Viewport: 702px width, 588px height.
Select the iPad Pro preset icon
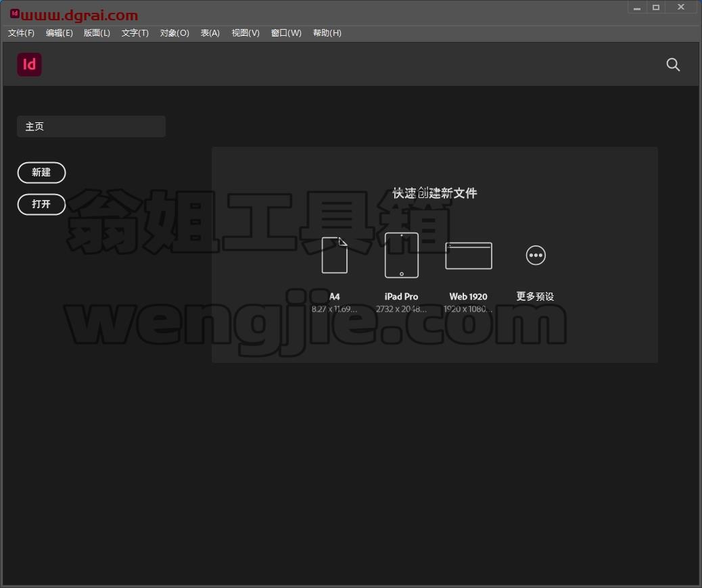(x=402, y=255)
